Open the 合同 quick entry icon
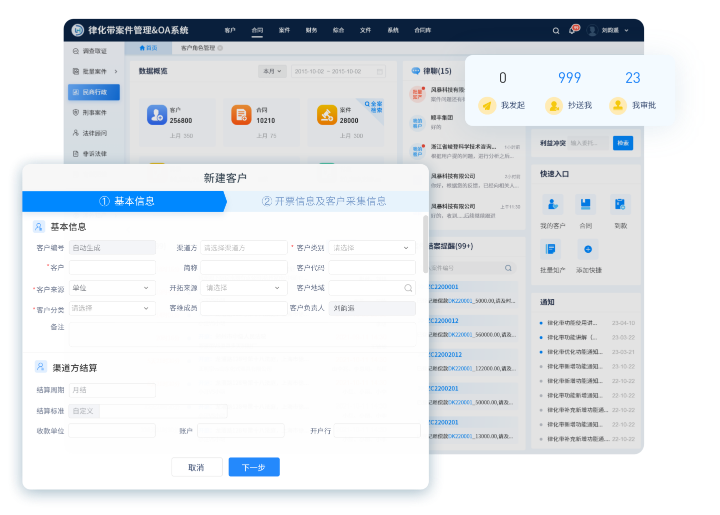Screen dimensions: 720x515 tap(585, 205)
